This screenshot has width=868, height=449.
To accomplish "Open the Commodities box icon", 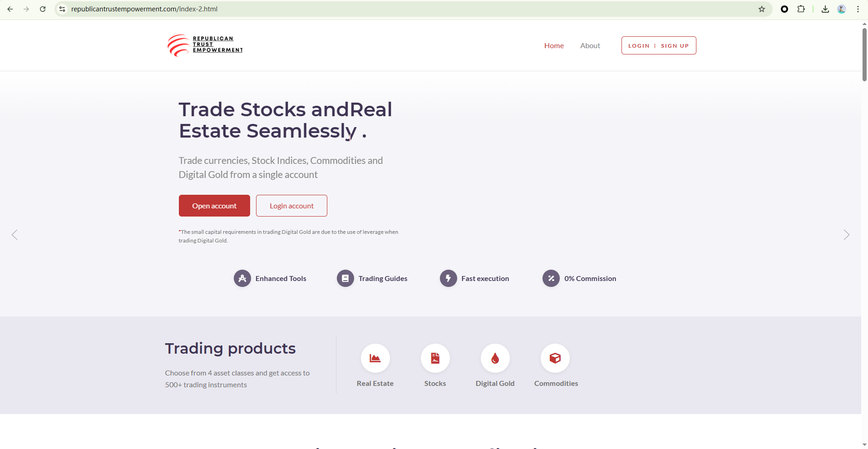I will click(x=555, y=358).
